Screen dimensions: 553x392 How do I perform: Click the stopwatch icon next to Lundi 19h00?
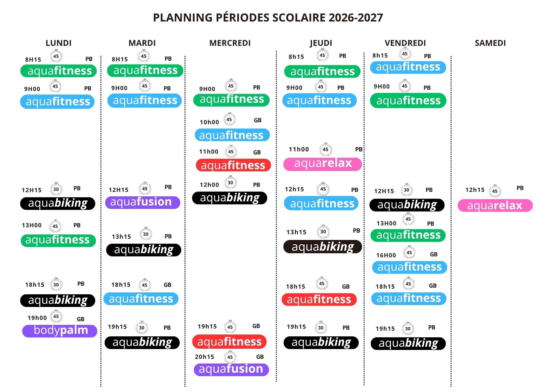[x=56, y=316]
